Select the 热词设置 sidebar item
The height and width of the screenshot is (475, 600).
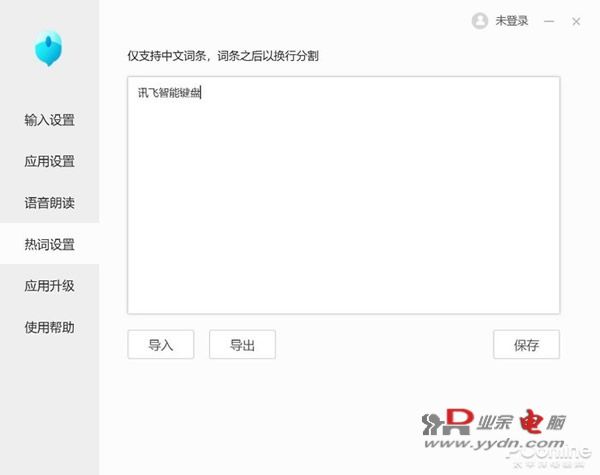click(49, 244)
